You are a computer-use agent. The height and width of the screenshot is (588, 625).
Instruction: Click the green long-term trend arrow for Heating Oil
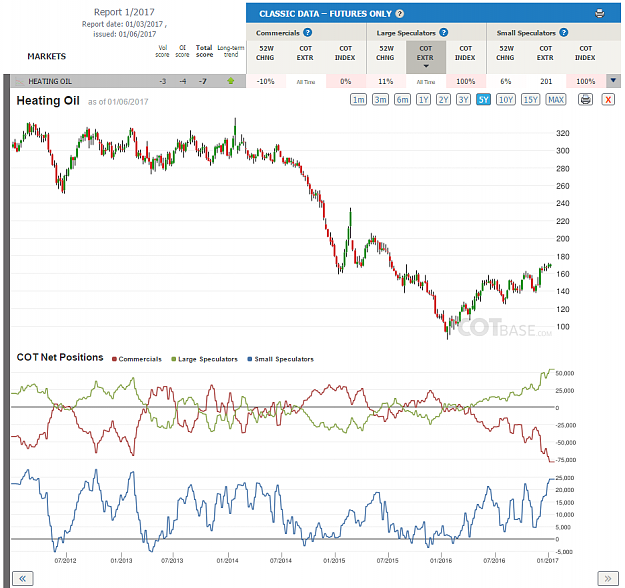230,81
